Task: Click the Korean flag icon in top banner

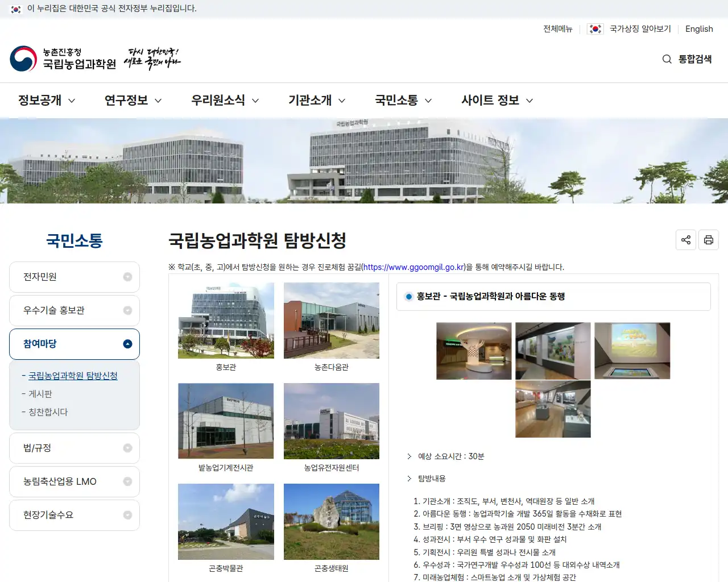Action: coord(16,9)
